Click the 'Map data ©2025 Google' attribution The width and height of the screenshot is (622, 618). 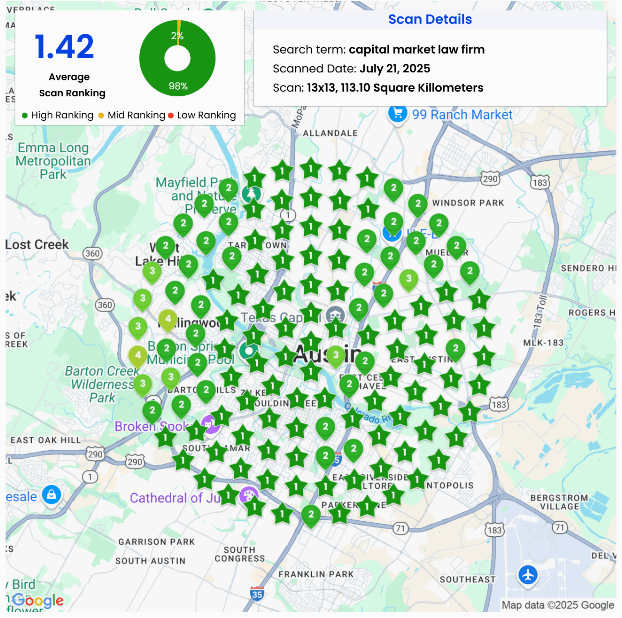tap(558, 605)
